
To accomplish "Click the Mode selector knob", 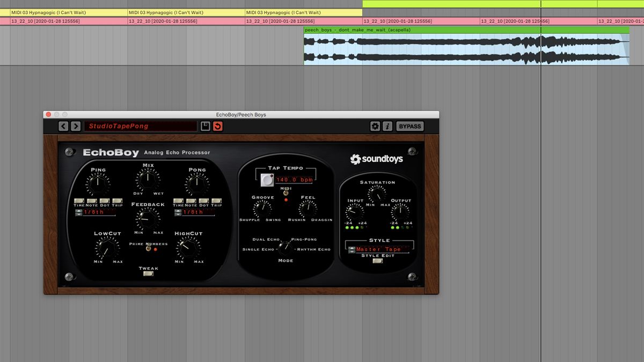I will click(x=285, y=247).
